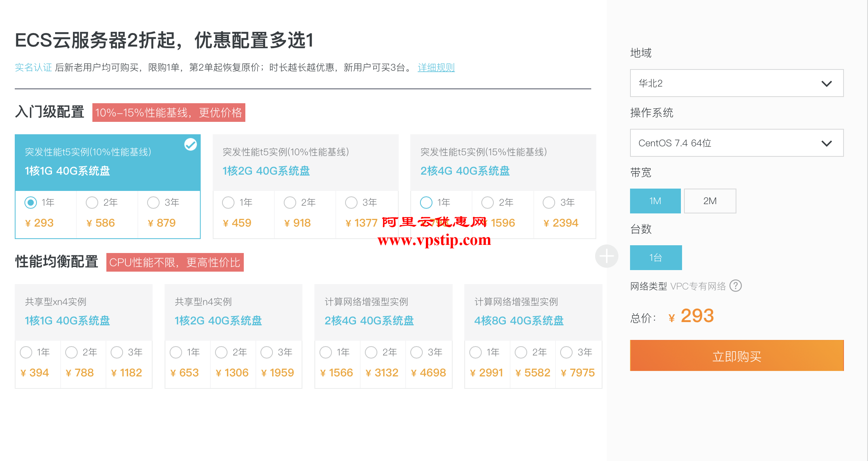This screenshot has height=461, width=868.
Task: Select the 共享型n4实例 1核2G card header
Action: point(233,312)
